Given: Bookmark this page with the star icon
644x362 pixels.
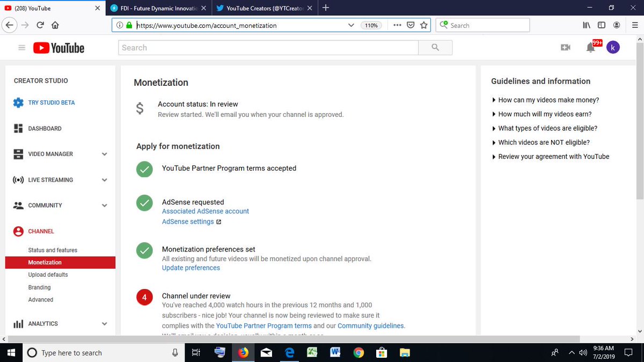Looking at the screenshot, I should 424,25.
